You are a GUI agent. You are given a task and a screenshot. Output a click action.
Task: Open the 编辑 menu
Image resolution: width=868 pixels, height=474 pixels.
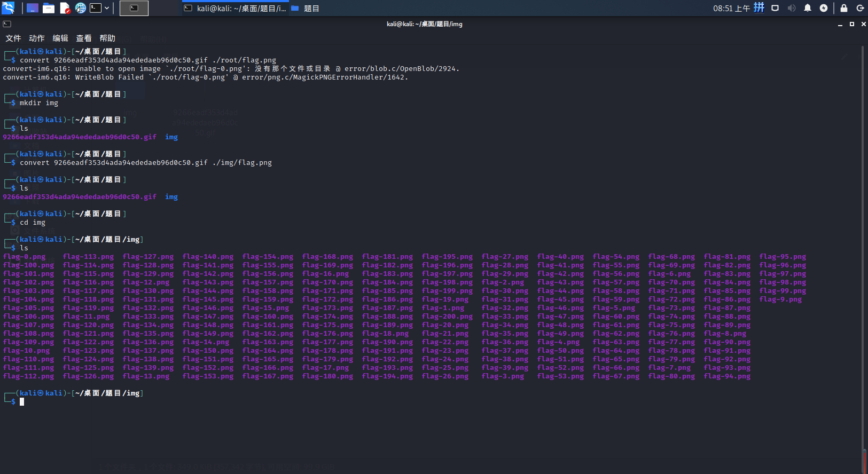coord(60,38)
